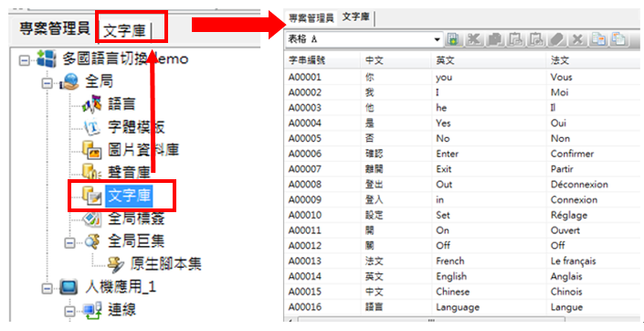The height and width of the screenshot is (331, 644).
Task: Click the English cell 'Chinese'
Action: (452, 292)
